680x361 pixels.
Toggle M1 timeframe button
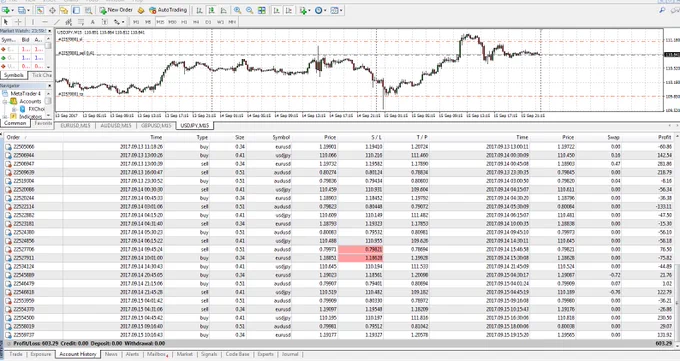coord(136,22)
